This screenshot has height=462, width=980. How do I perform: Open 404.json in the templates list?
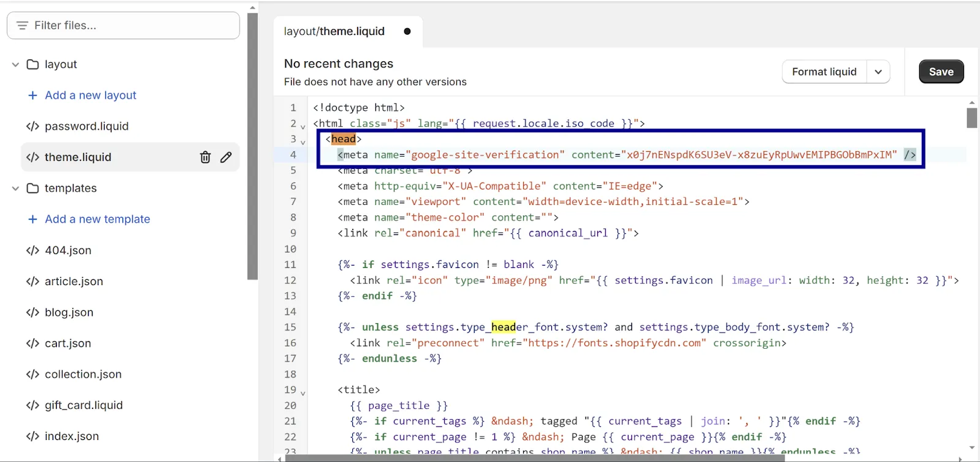coord(68,250)
